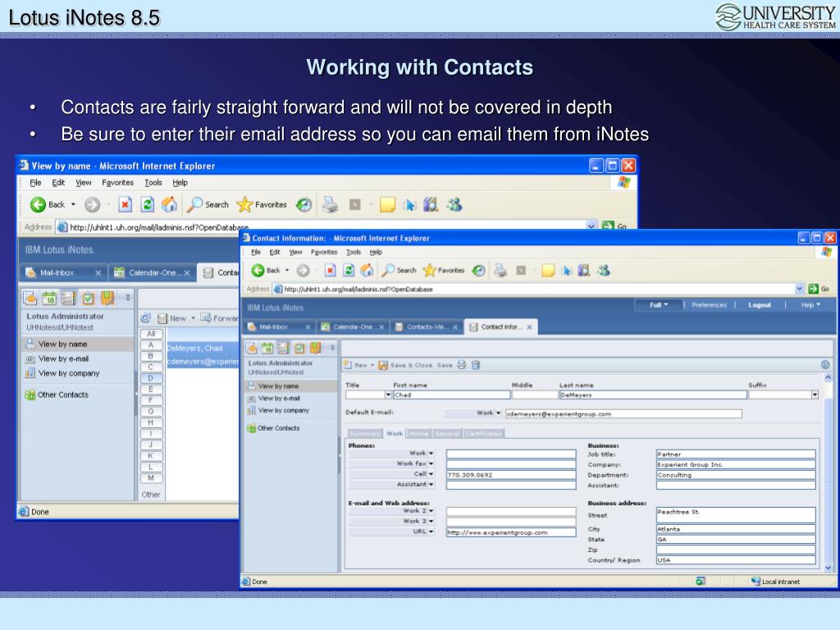
Task: Click Search magnifier in Contact Information window
Action: [x=387, y=270]
